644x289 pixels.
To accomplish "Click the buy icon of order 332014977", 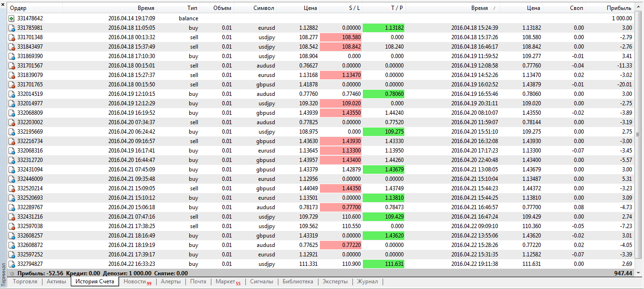I will (x=12, y=103).
